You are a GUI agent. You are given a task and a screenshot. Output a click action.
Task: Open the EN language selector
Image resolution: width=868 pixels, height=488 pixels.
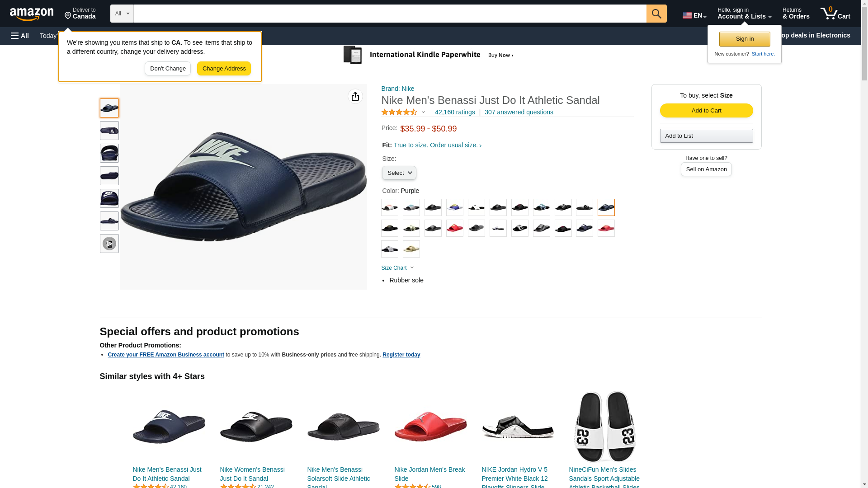(x=694, y=15)
